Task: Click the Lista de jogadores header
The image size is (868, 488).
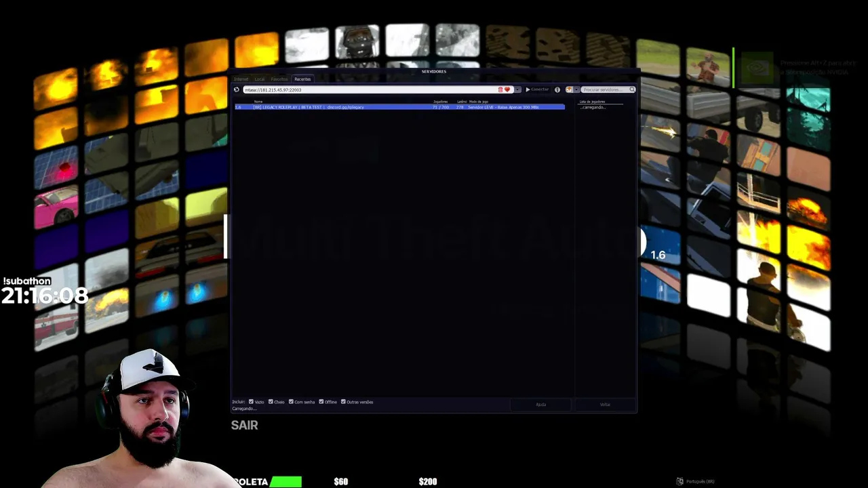Action: tap(592, 102)
